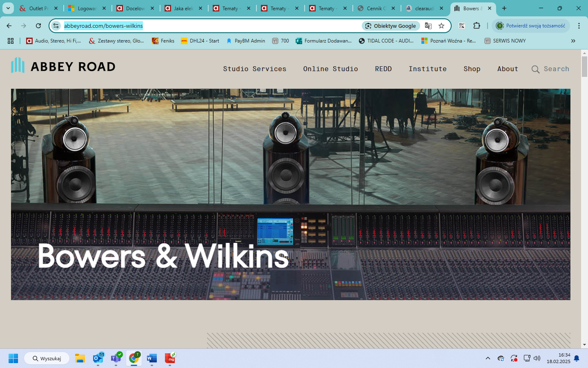Screen dimensions: 588x368
Task: Open the red mg app in taskbar
Action: click(x=170, y=359)
